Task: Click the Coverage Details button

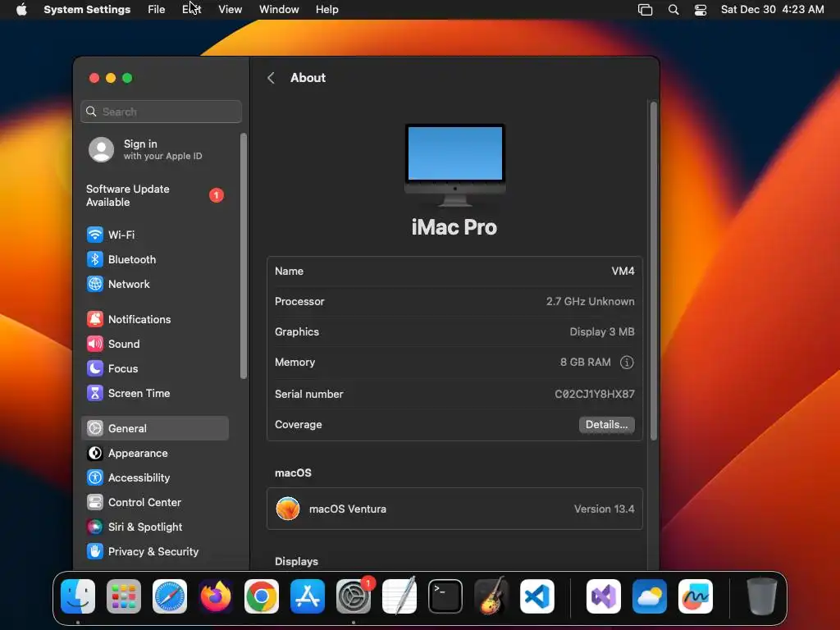Action: (x=606, y=425)
